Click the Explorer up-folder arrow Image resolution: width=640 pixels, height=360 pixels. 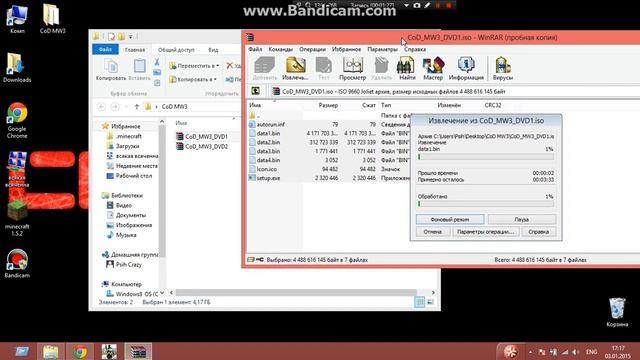click(x=136, y=107)
